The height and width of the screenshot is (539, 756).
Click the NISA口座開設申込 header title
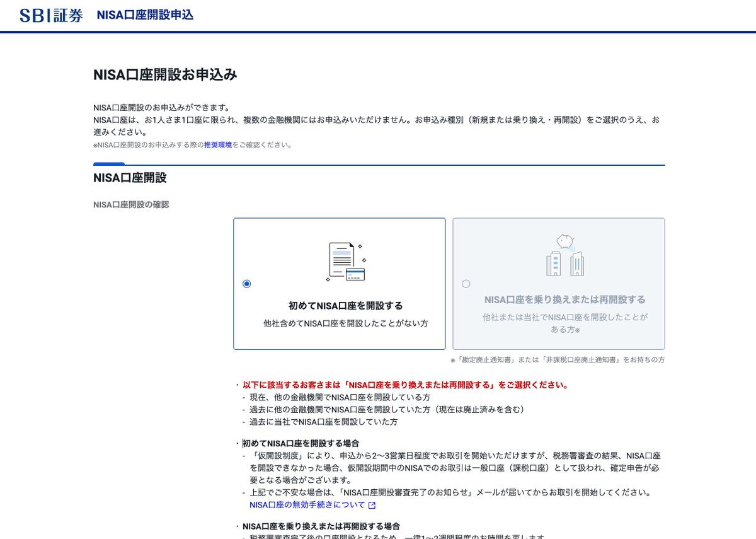pyautogui.click(x=145, y=15)
